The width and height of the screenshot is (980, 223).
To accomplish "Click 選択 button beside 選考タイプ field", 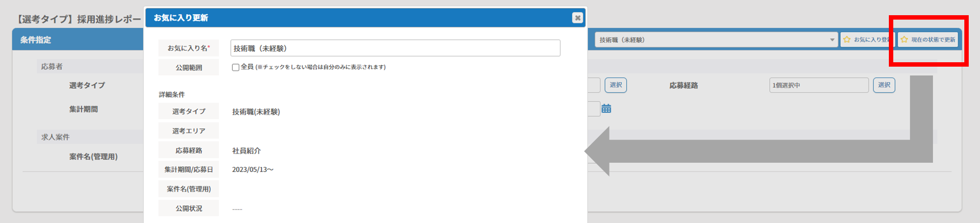I will [x=615, y=85].
